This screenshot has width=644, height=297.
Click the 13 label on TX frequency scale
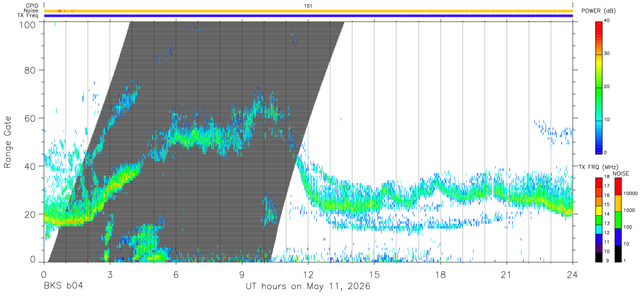pos(608,224)
